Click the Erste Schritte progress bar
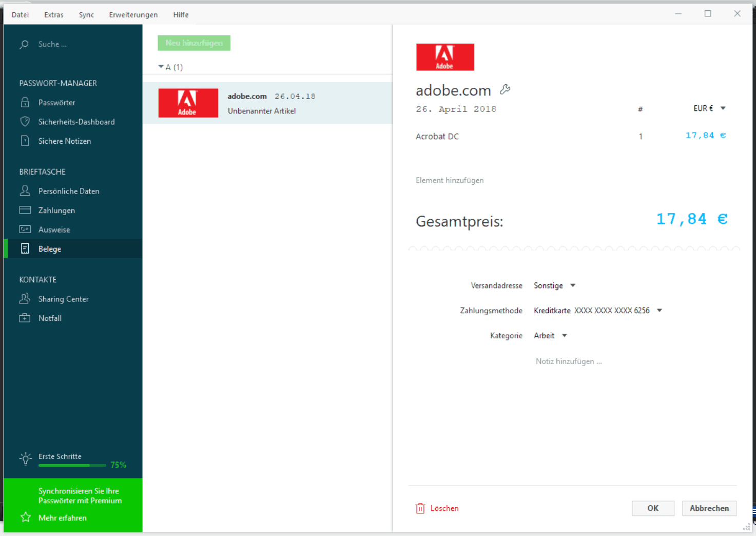The image size is (756, 536). coord(72,465)
